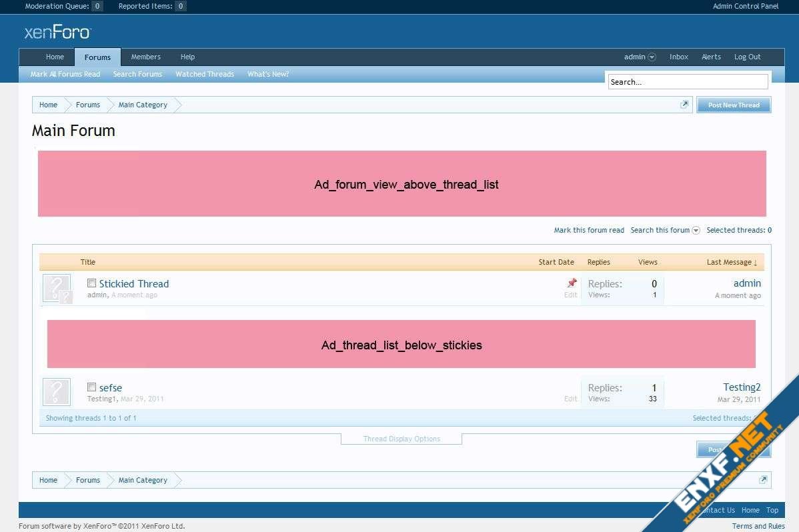799x532 pixels.
Task: Click the sticky pin icon on Stickied Thread
Action: tap(572, 283)
